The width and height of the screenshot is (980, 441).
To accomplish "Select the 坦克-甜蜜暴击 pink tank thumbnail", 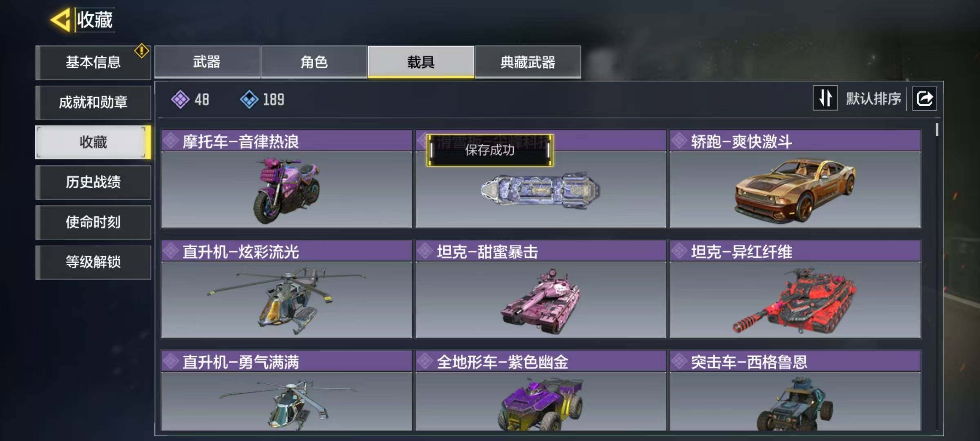I will [541, 300].
